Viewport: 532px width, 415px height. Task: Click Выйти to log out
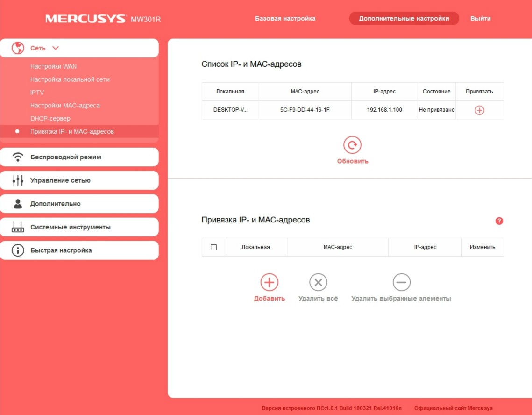coord(480,19)
